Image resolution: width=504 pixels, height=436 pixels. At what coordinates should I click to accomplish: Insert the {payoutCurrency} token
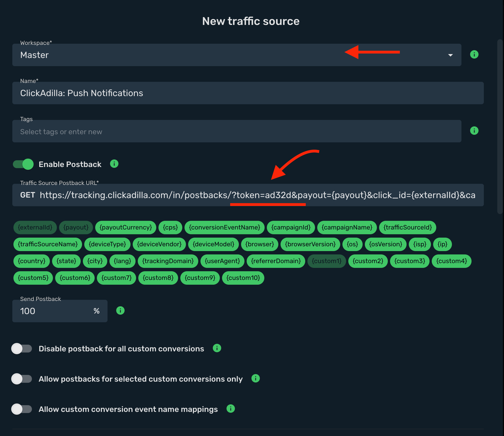[126, 228]
